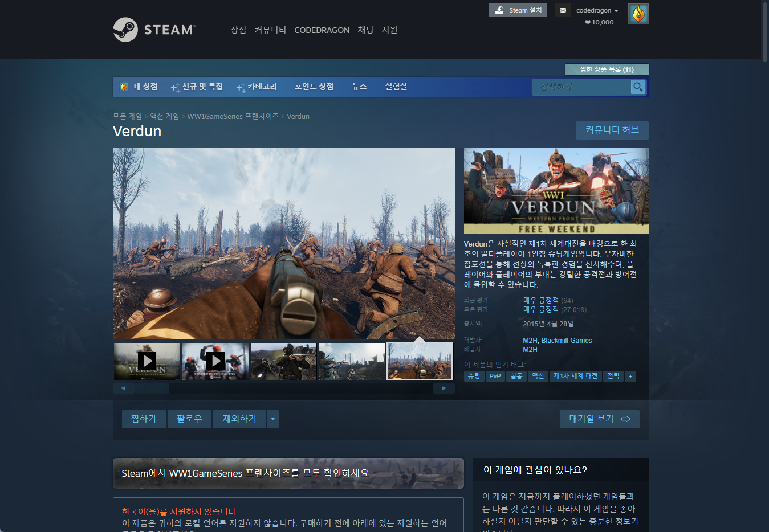Click Blackmill Games developer link
769x532 pixels.
point(567,341)
